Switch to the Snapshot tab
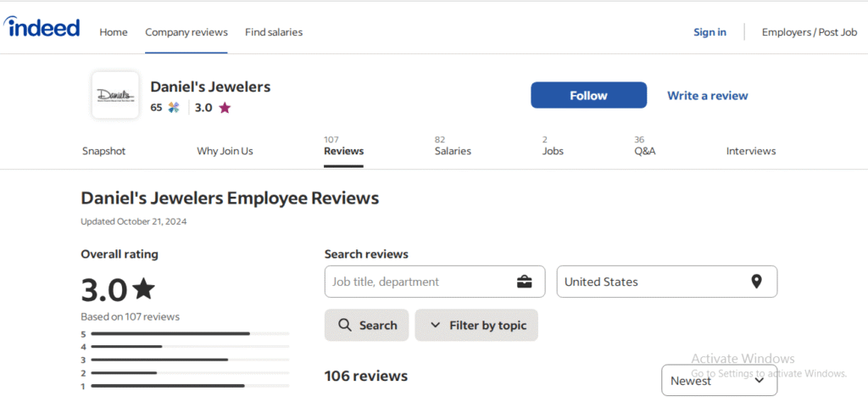This screenshot has height=402, width=868. (104, 151)
